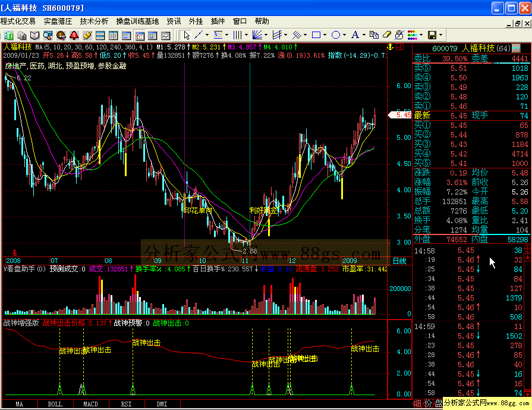The height and width of the screenshot is (410, 532).
Task: Click the yellow anchor icon above price axis
Action: coord(391,47)
